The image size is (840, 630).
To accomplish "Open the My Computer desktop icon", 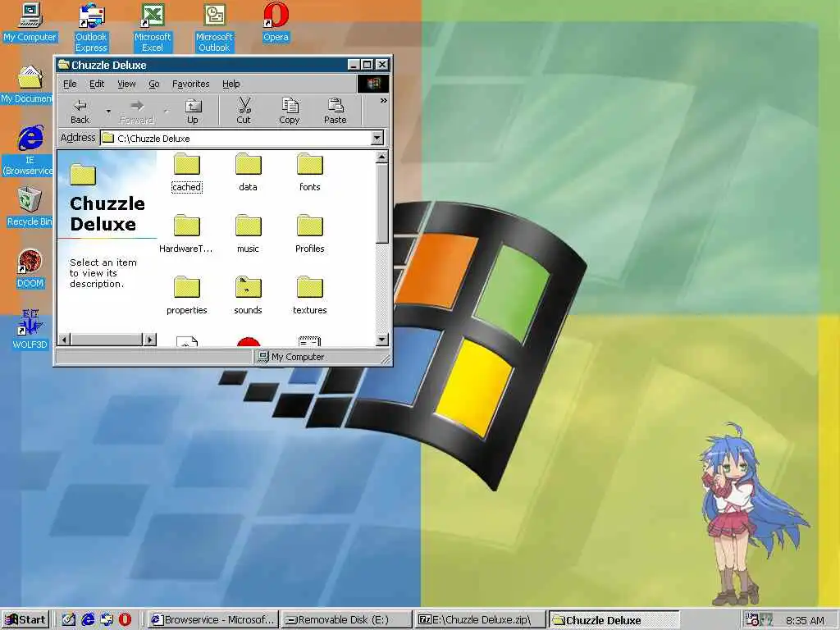I will [x=30, y=22].
